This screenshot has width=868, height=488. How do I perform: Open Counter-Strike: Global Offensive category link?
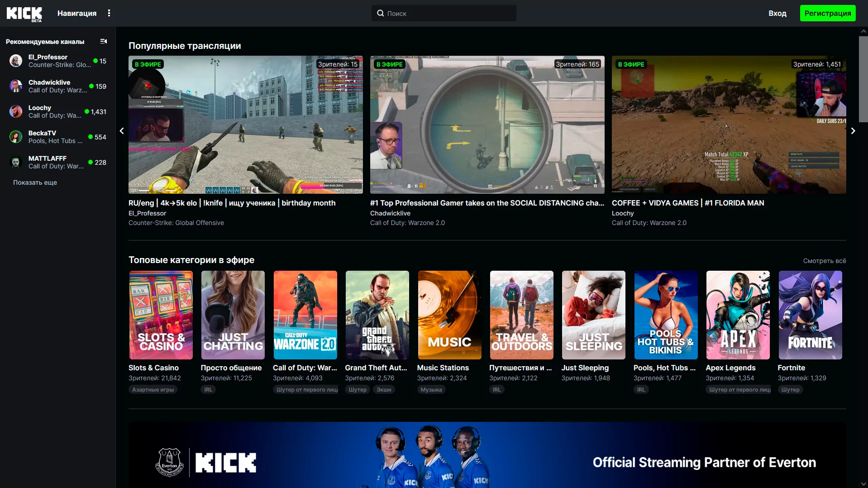[x=176, y=223]
